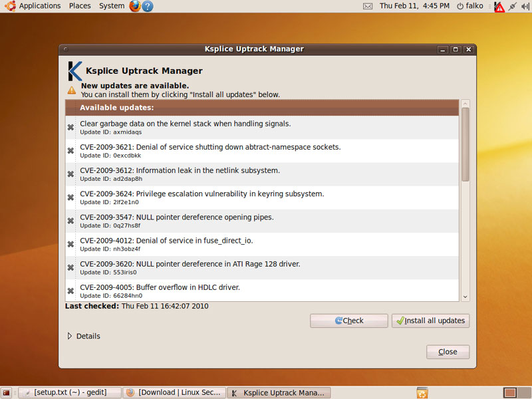Screen dimensions: 532x399
Task: Switch to setup.txt gedit window
Action: coord(70,392)
